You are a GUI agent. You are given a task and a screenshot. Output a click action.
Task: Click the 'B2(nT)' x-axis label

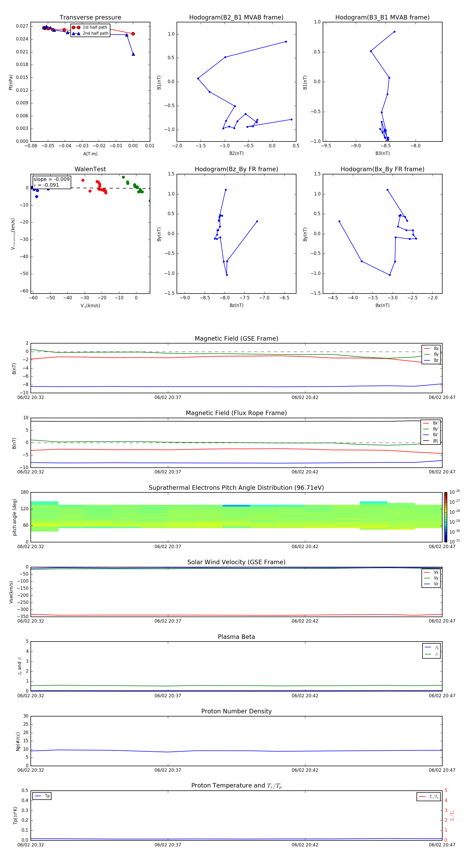pyautogui.click(x=236, y=153)
